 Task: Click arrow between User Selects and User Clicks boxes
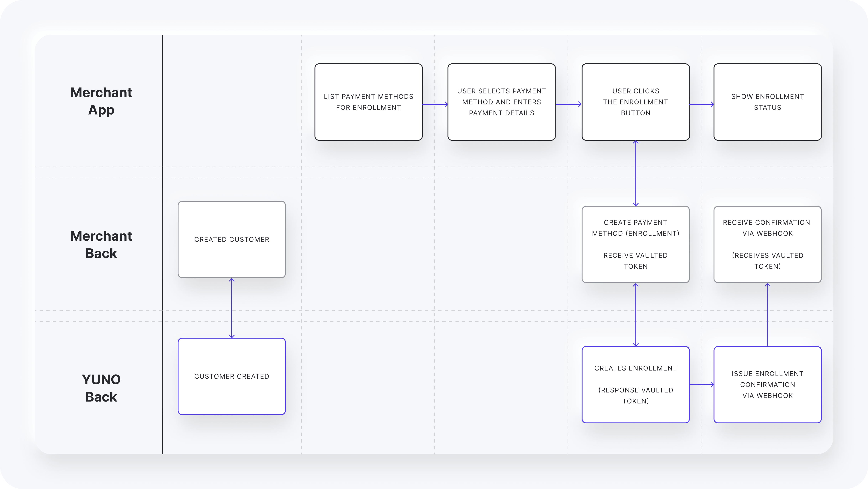tap(568, 104)
